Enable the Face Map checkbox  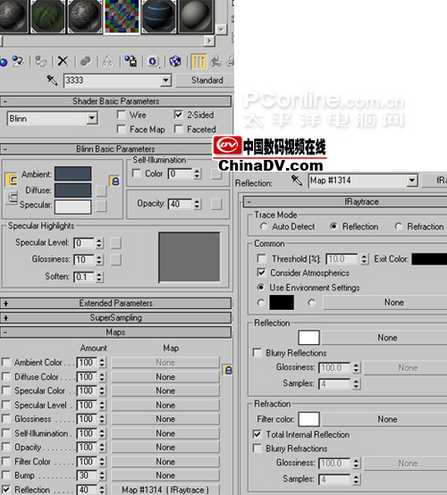click(121, 129)
